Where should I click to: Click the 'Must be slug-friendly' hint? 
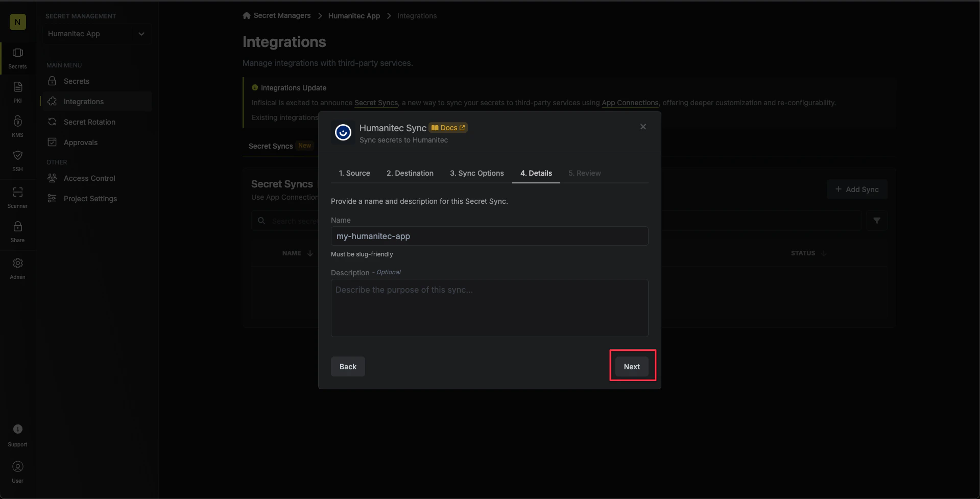362,254
